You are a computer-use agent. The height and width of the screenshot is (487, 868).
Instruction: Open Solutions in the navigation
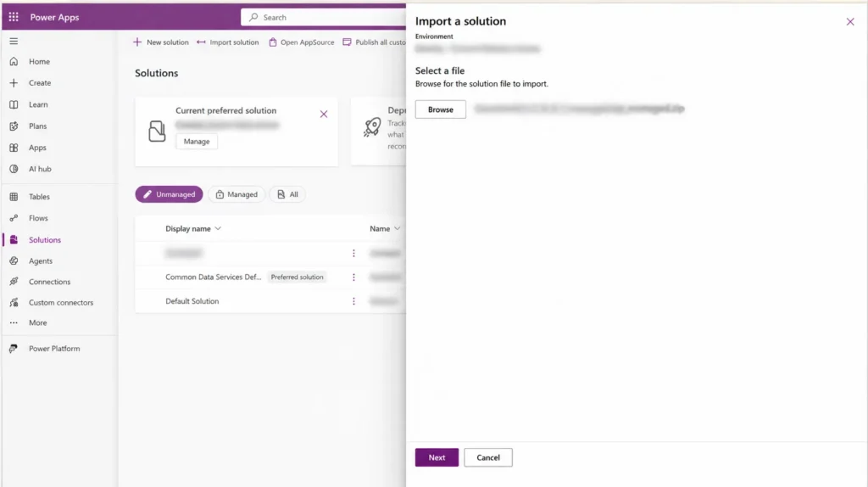pyautogui.click(x=45, y=240)
